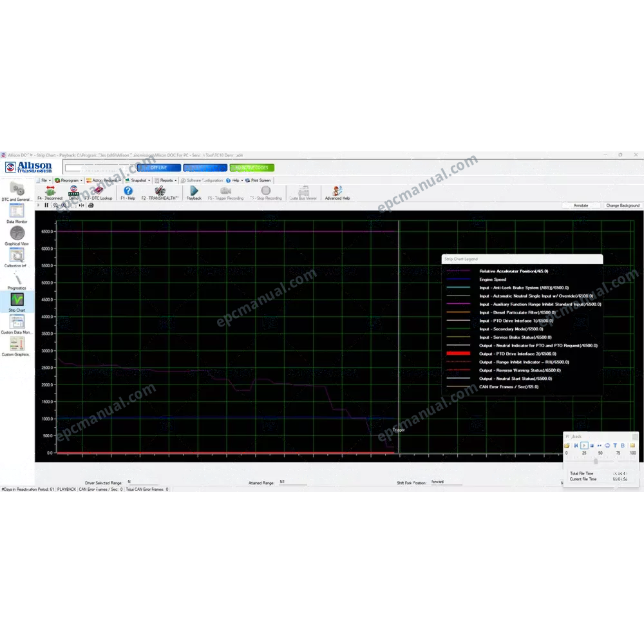Open the File menu dropdown
Image resolution: width=644 pixels, height=644 pixels.
click(44, 180)
